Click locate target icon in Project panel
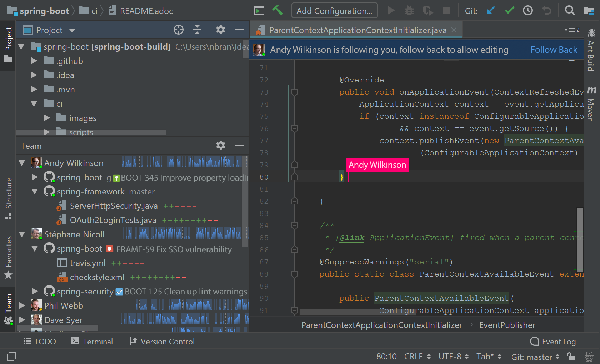This screenshot has width=600, height=364. pos(179,30)
